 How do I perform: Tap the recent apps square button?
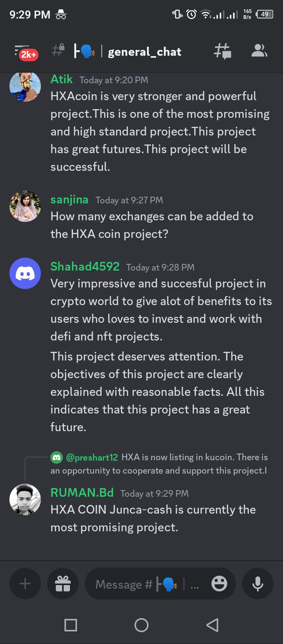(x=71, y=625)
